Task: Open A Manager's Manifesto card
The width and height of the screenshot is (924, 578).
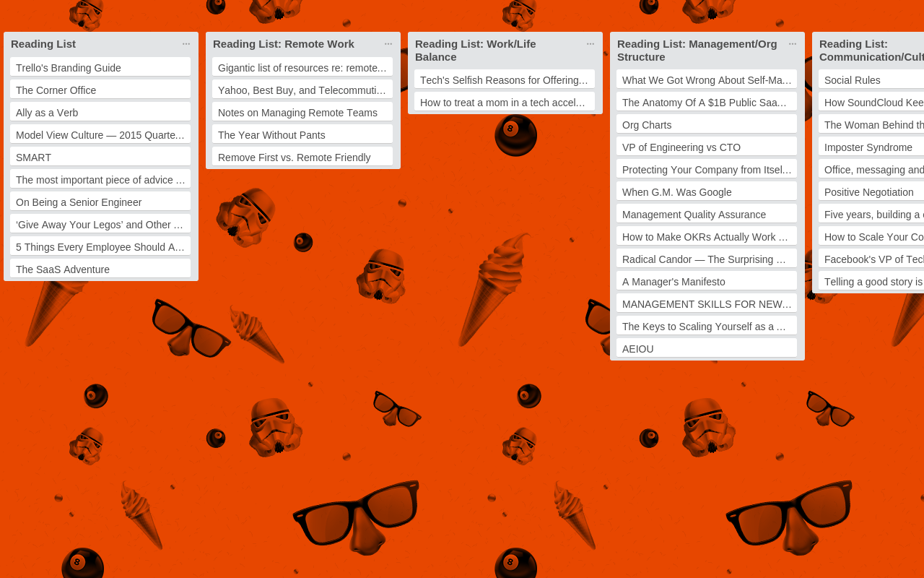Action: coord(707,281)
